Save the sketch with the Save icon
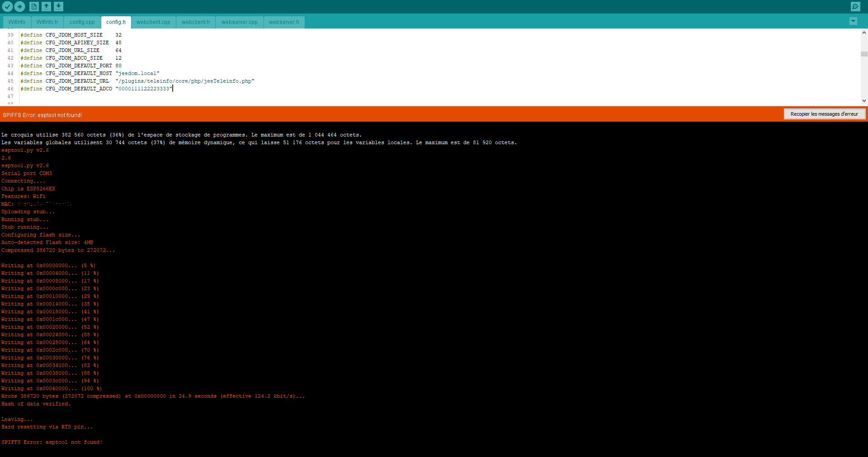Image resolution: width=868 pixels, height=457 pixels. [58, 6]
